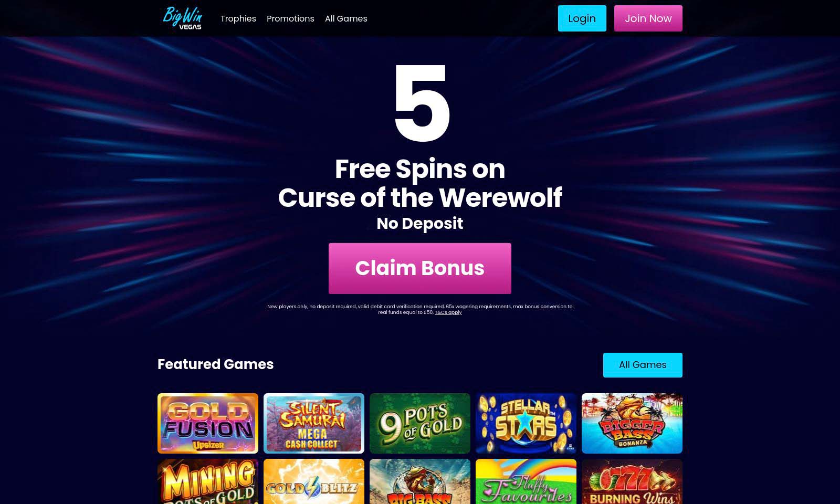Open the Trophies menu item
This screenshot has height=504, width=840.
point(238,18)
